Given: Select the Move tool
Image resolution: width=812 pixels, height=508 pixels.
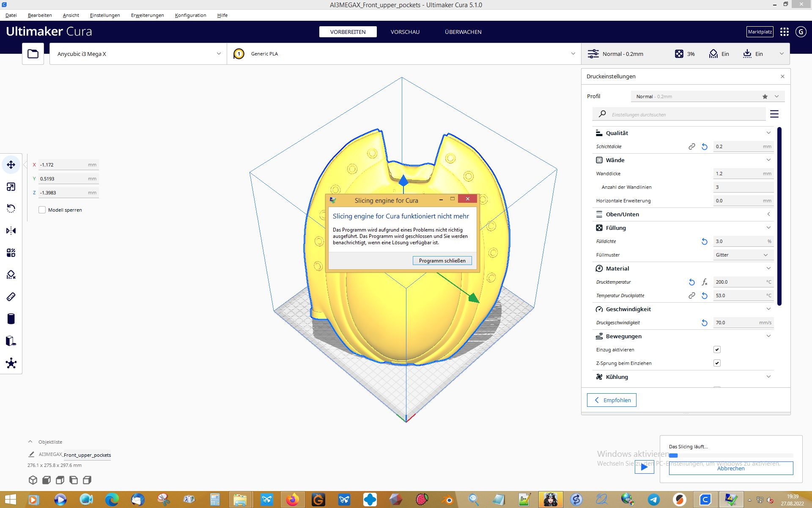Looking at the screenshot, I should [11, 165].
